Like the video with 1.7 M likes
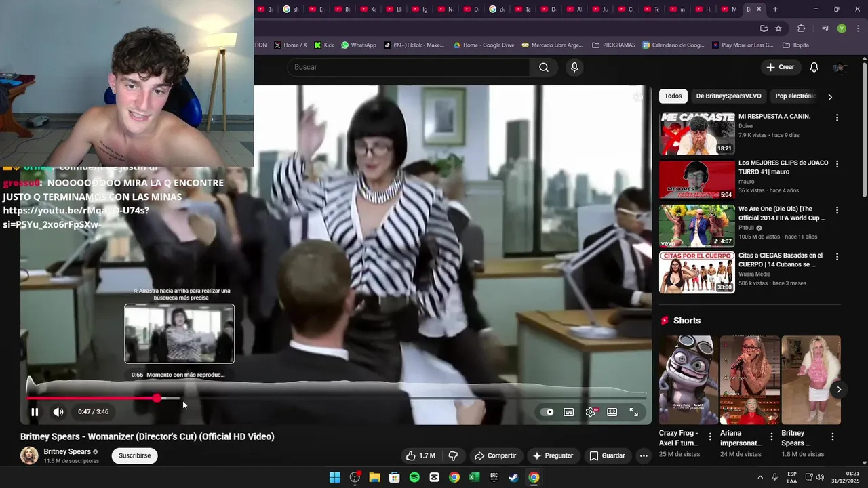 [x=420, y=455]
